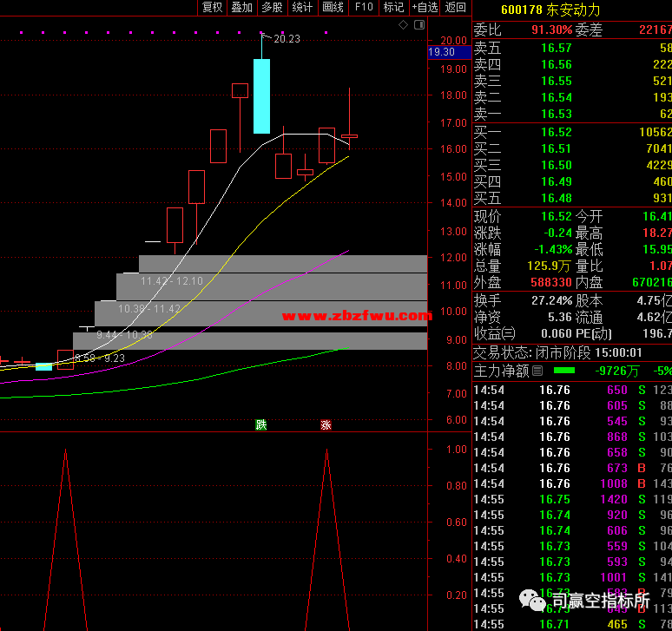Select the 卖五 16.57 ask row
672x631 pixels.
click(x=572, y=48)
